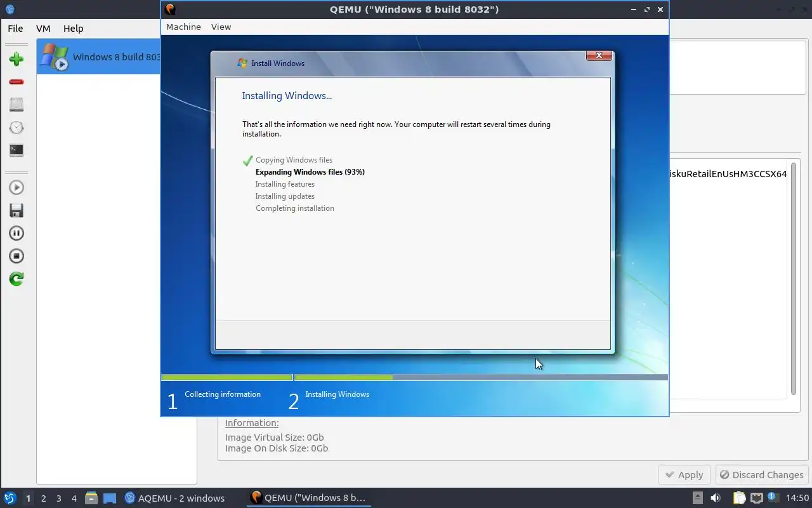Click 'Image On Disk Size: 0Gb' text
The height and width of the screenshot is (508, 812).
[277, 448]
